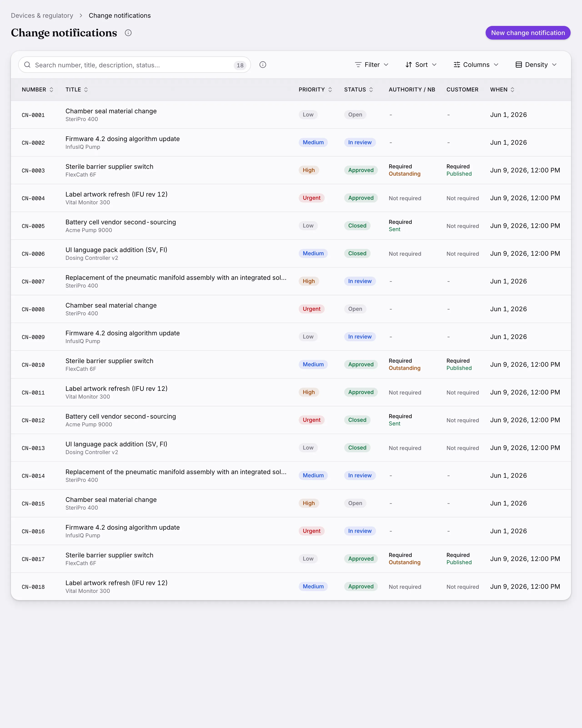Click Urgent badge in CN-0016 row

pyautogui.click(x=311, y=531)
